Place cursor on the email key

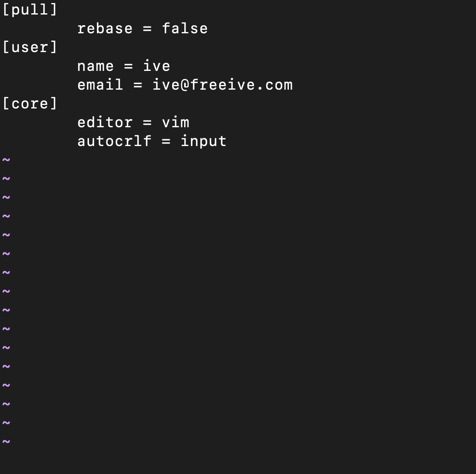coord(100,85)
